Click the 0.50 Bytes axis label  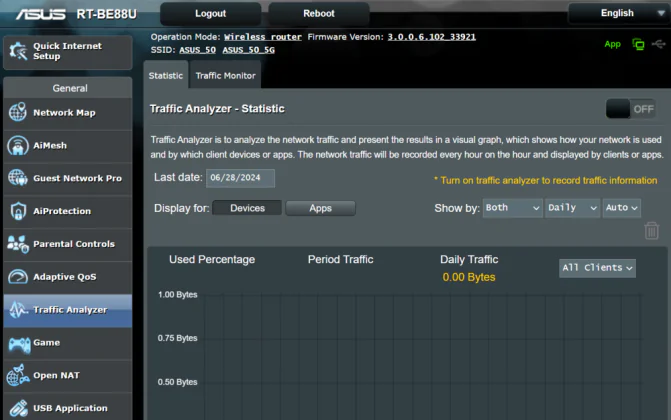(x=178, y=382)
